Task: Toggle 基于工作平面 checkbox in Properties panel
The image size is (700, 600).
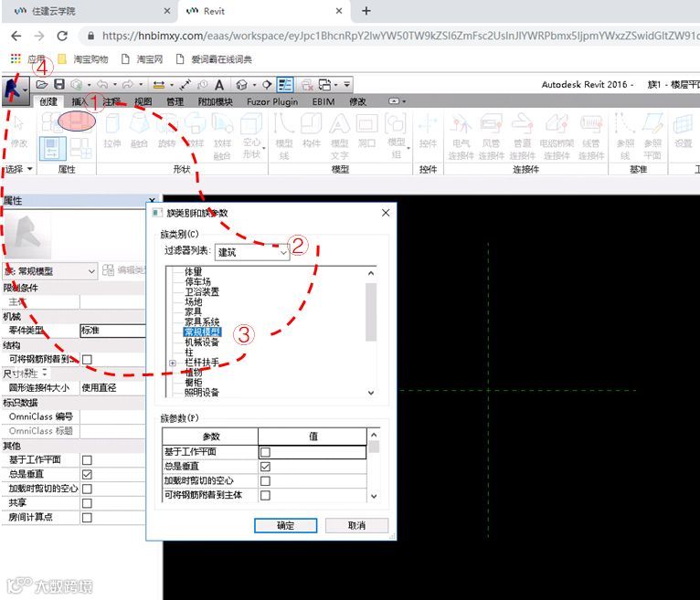Action: (x=87, y=460)
